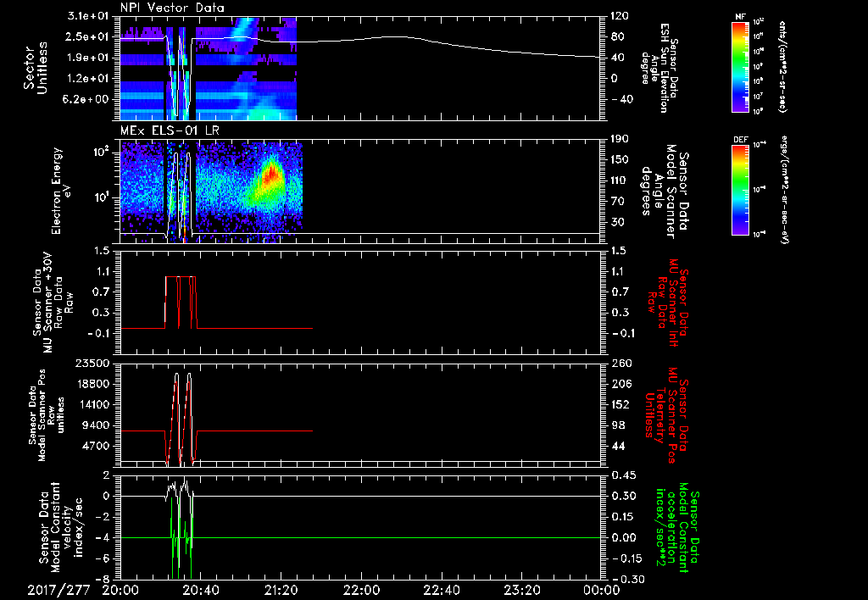Screen dimensions: 868x600
Task: Click the "2.5e+01" sector tick value
Action: (x=87, y=37)
